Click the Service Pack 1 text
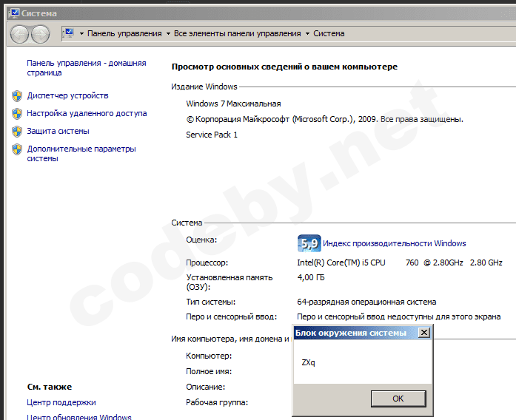 (x=212, y=135)
